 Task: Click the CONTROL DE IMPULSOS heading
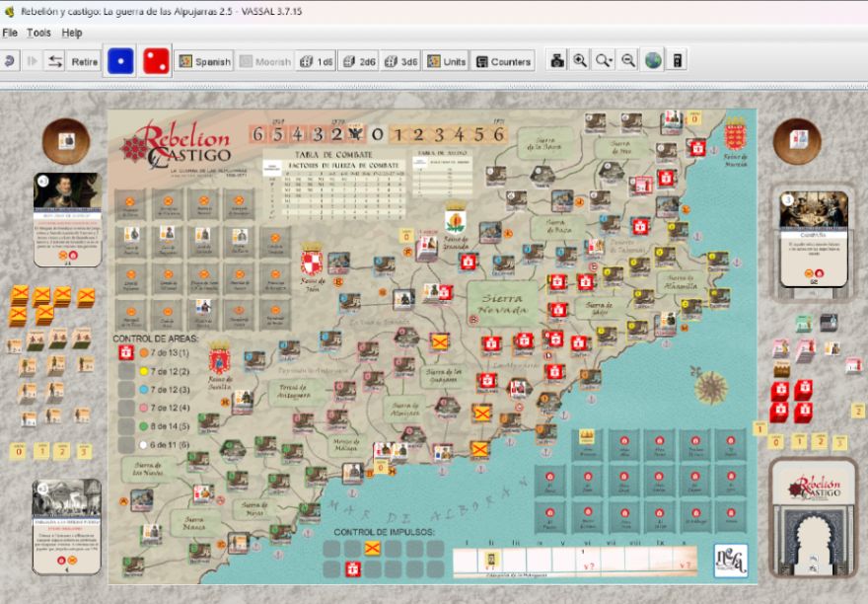384,531
